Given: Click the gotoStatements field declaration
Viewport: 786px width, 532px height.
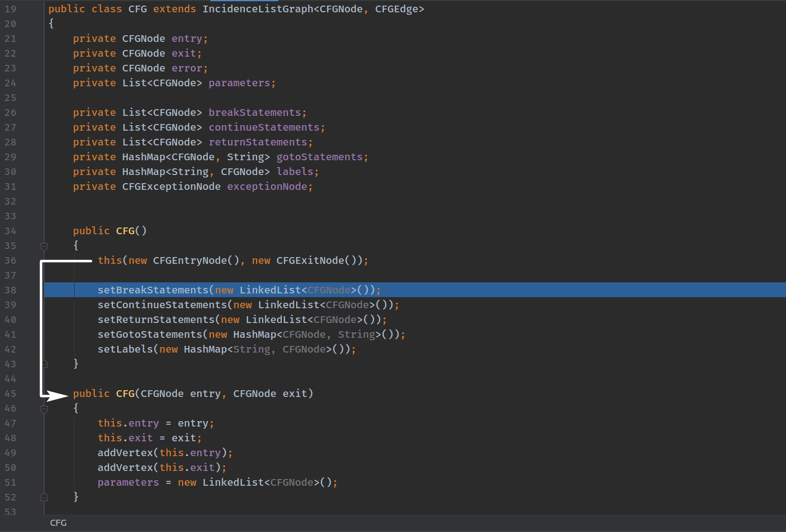Looking at the screenshot, I should [x=319, y=157].
